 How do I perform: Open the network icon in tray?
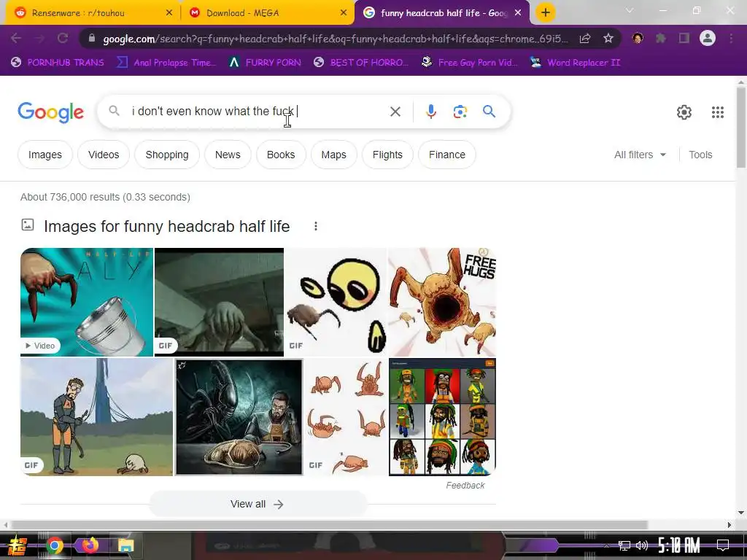pos(624,545)
